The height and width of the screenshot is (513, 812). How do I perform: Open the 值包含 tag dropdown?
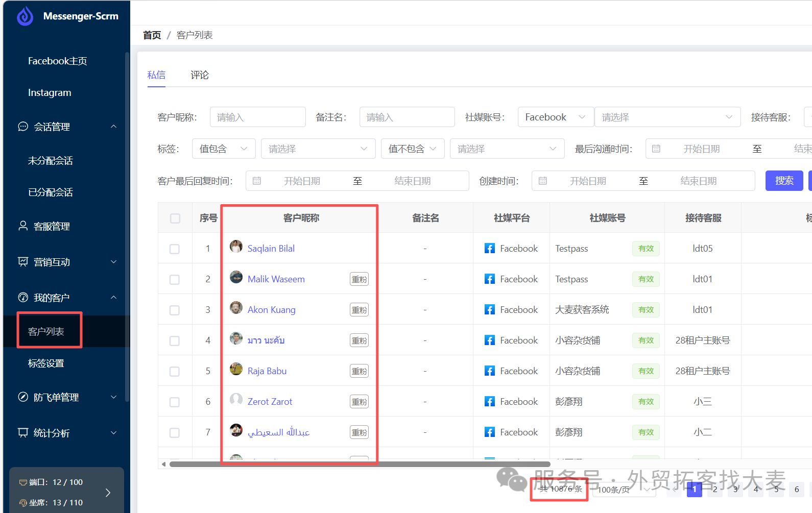[224, 149]
